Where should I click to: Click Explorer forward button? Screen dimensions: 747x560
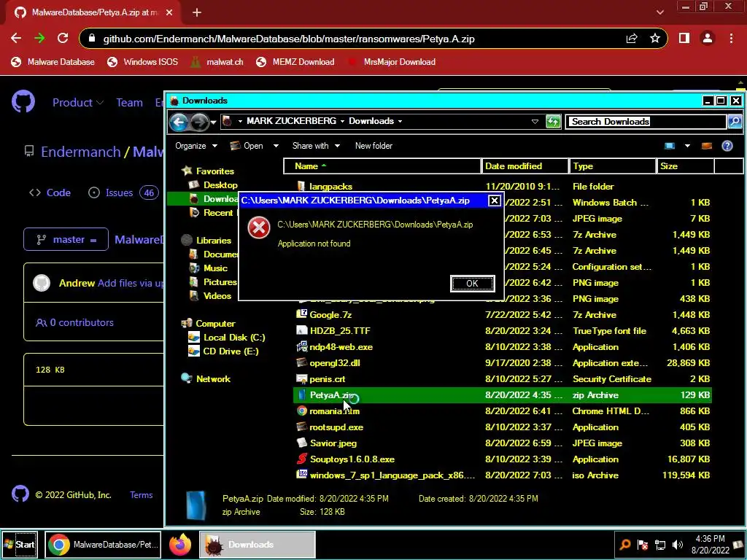pyautogui.click(x=199, y=122)
